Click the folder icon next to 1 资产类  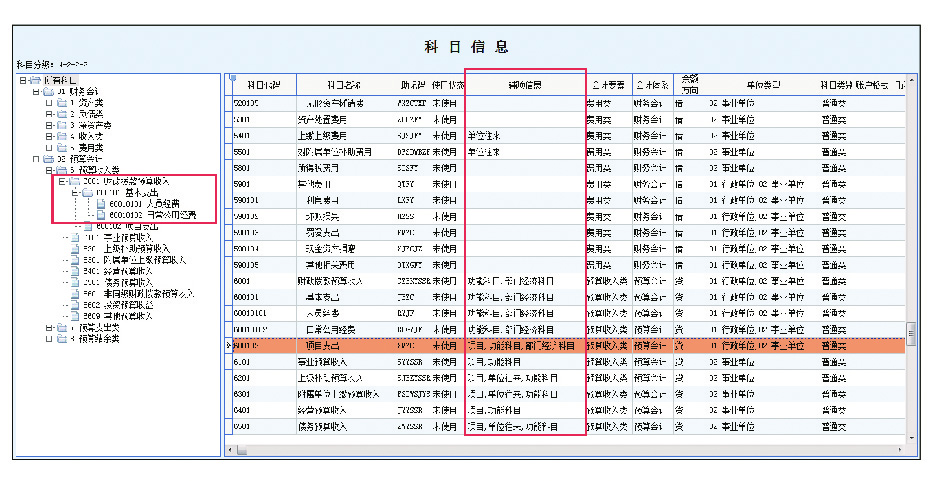click(61, 102)
